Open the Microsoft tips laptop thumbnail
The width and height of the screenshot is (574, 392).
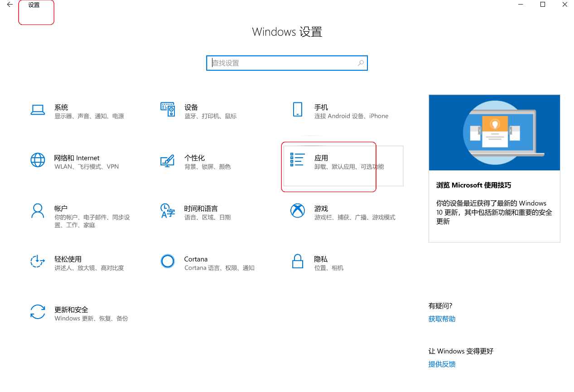point(494,132)
